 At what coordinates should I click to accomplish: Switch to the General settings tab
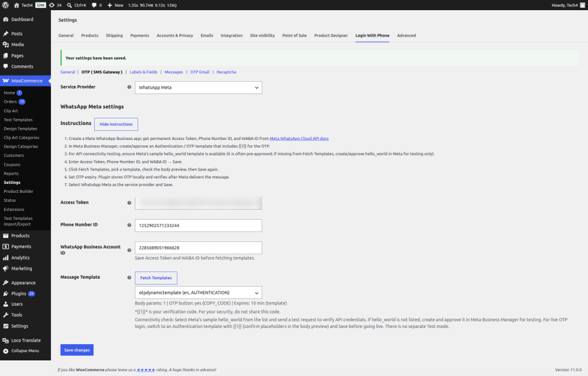[66, 35]
